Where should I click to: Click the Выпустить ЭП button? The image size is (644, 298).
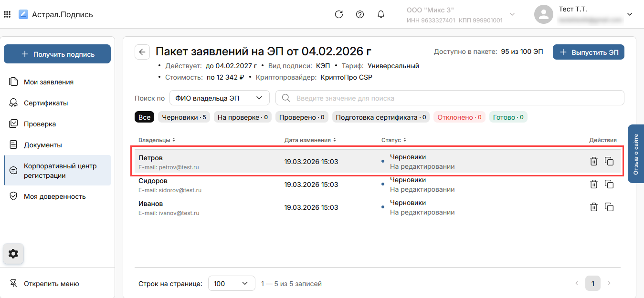[588, 52]
